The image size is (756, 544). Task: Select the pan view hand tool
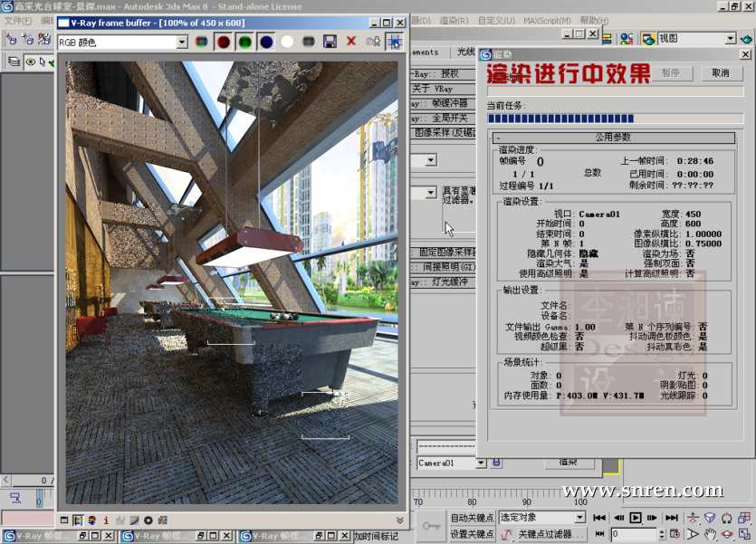pos(710,534)
